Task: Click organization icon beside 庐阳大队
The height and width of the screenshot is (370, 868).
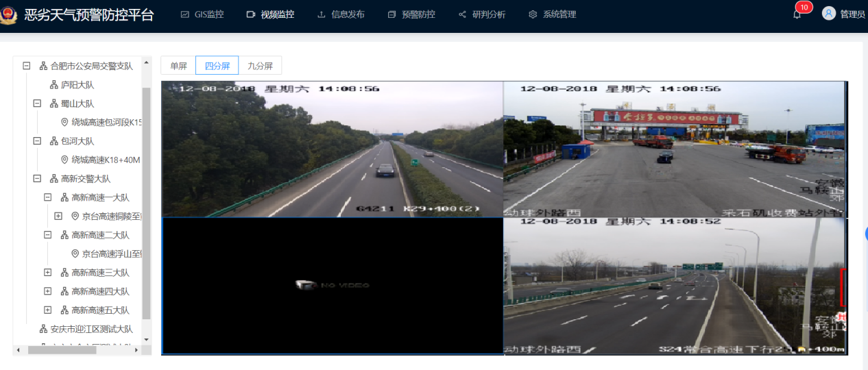Action: click(x=54, y=85)
